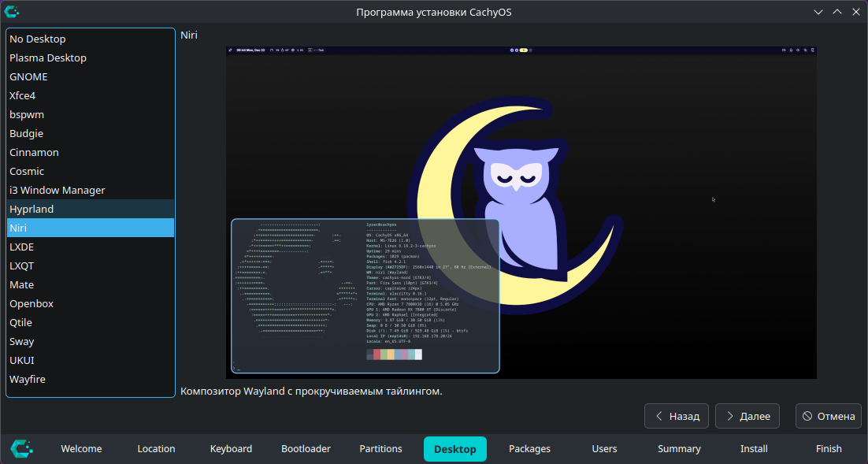Viewport: 868px width, 464px height.
Task: Pick i3 Window Manager
Action: pos(91,189)
